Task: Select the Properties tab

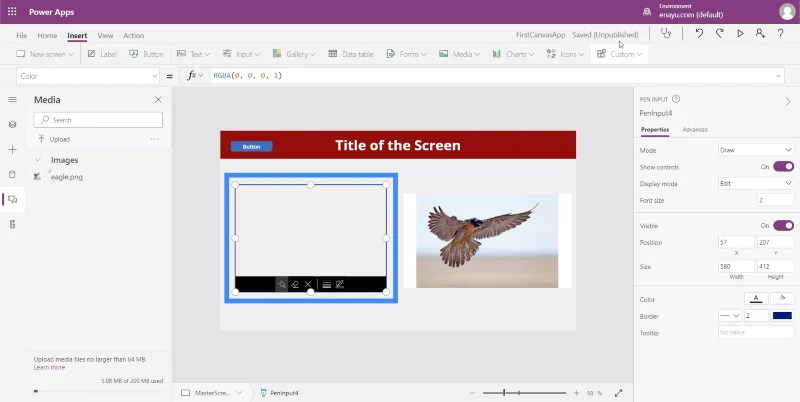Action: pos(655,130)
